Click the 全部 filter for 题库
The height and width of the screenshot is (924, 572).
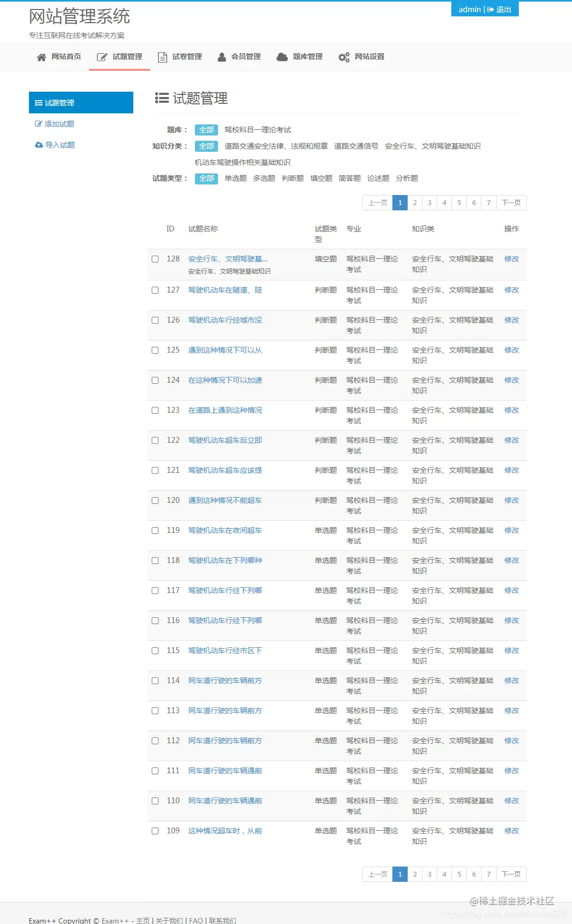[x=206, y=130]
